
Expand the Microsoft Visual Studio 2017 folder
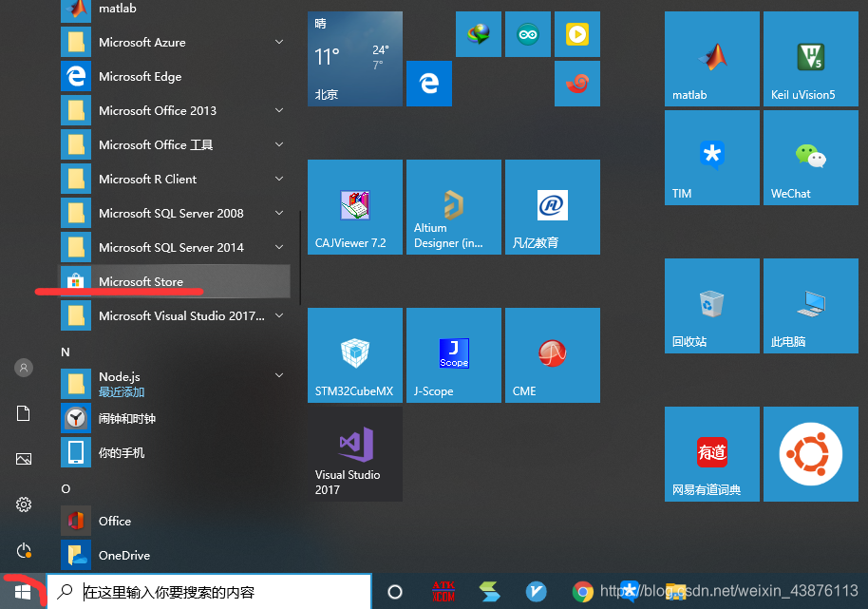point(174,315)
